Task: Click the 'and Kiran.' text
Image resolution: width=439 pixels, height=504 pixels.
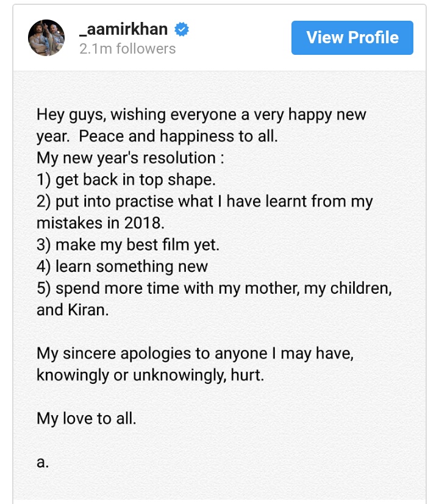Action: (73, 310)
